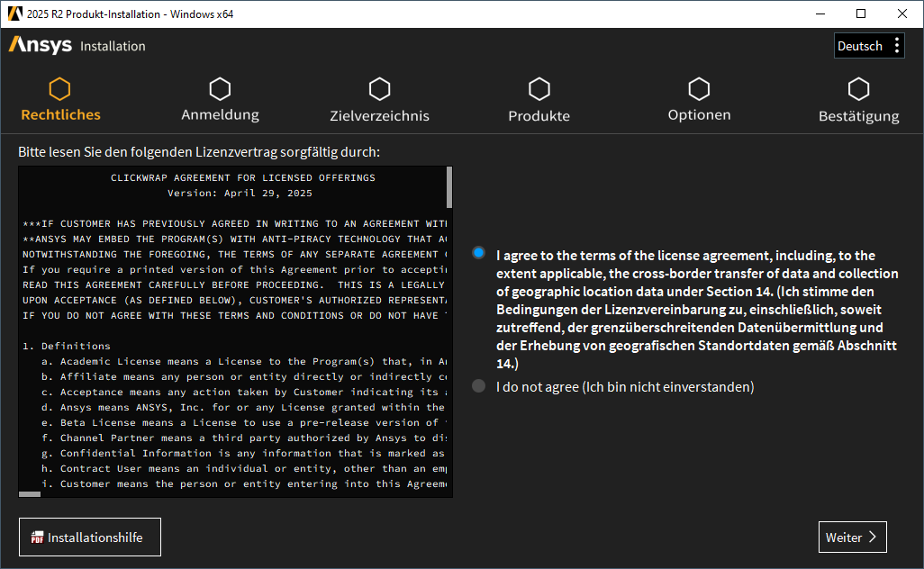Image resolution: width=924 pixels, height=569 pixels.
Task: Click the license text vertical scrollbar thumb
Action: coord(449,187)
